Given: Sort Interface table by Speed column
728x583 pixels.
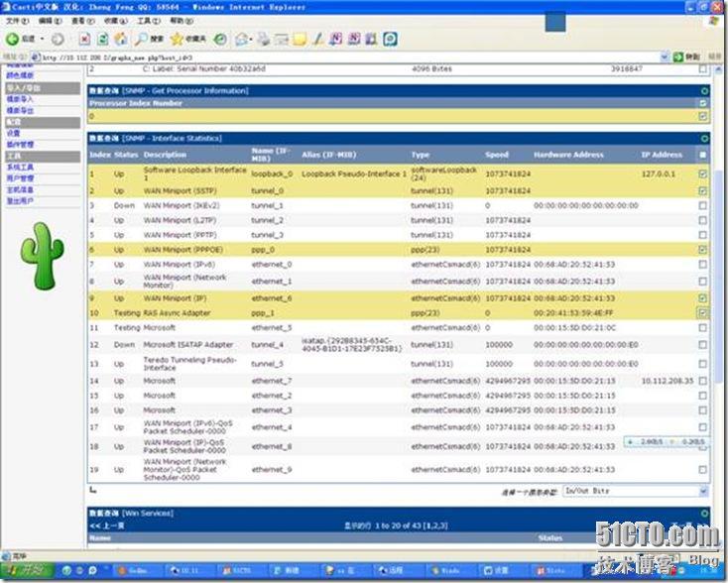Looking at the screenshot, I should coord(497,155).
